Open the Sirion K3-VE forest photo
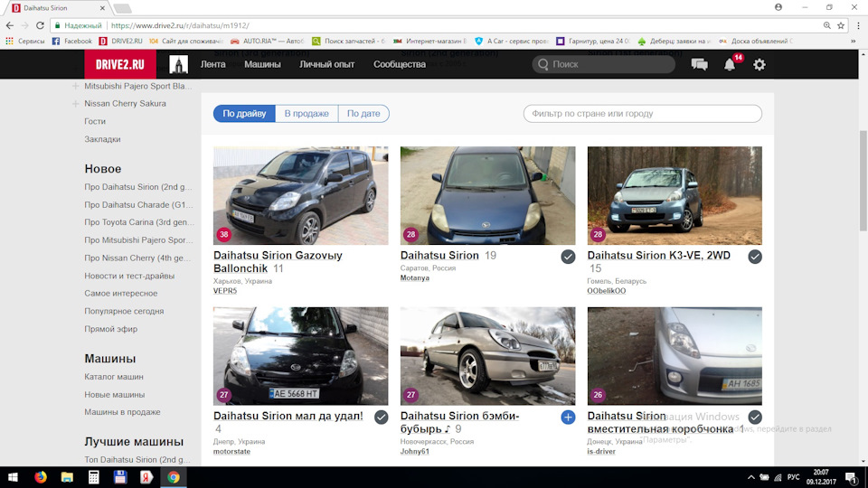The width and height of the screenshot is (868, 488). coord(675,195)
